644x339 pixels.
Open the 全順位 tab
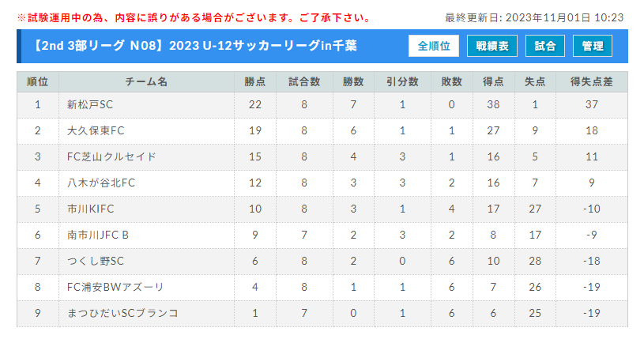click(434, 46)
